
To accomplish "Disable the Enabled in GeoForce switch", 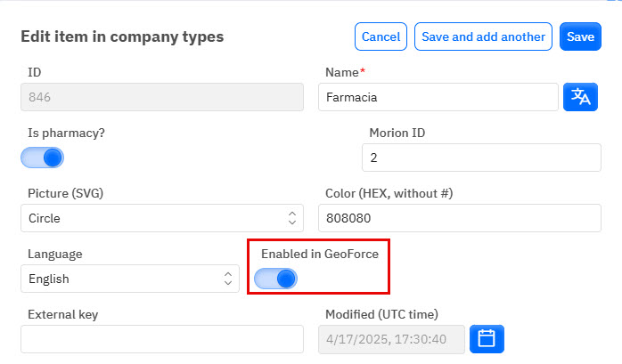I will pos(275,279).
